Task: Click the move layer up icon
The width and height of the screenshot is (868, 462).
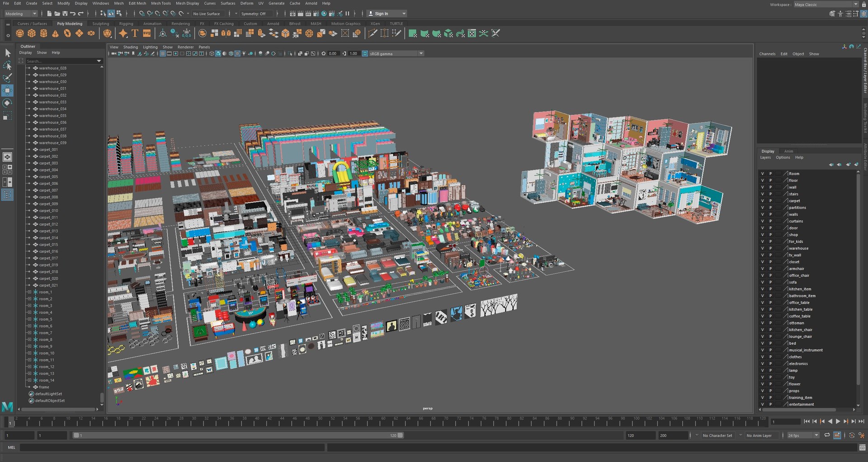Action: (x=831, y=165)
